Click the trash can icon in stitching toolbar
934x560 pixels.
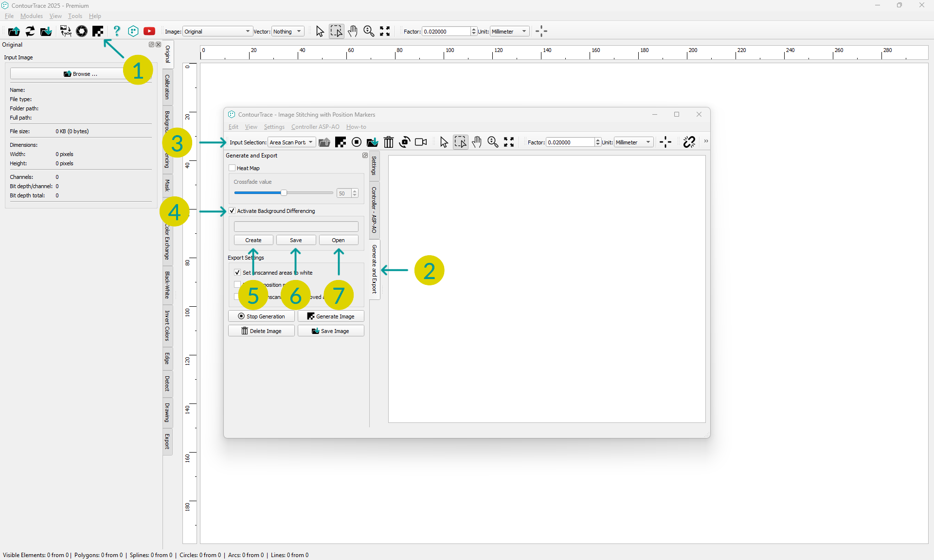pos(388,142)
